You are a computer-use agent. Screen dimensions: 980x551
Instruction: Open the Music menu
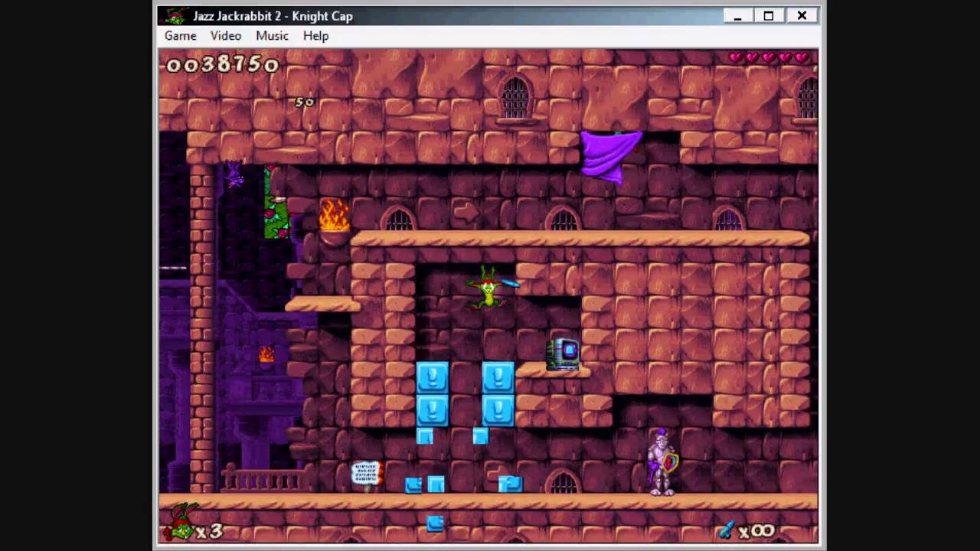272,36
